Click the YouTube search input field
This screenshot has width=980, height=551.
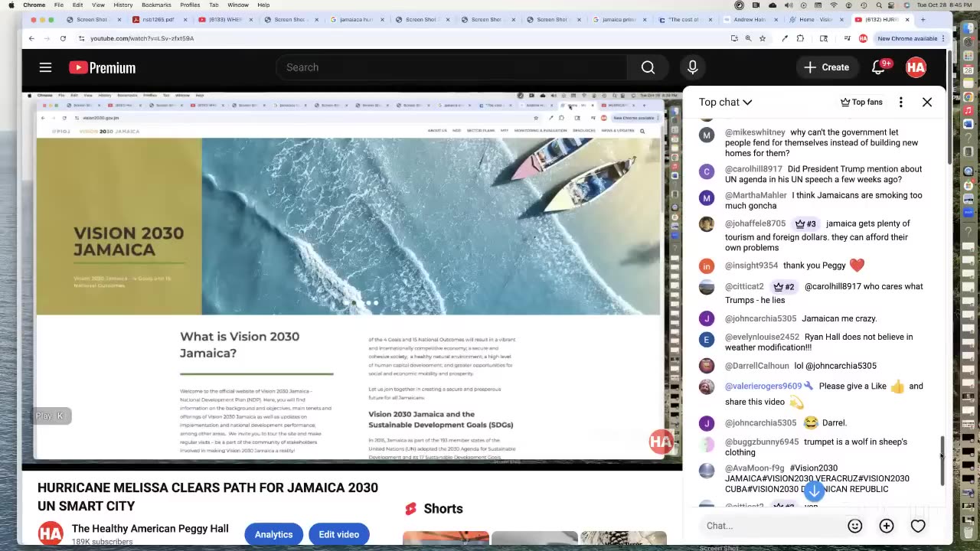tap(452, 67)
